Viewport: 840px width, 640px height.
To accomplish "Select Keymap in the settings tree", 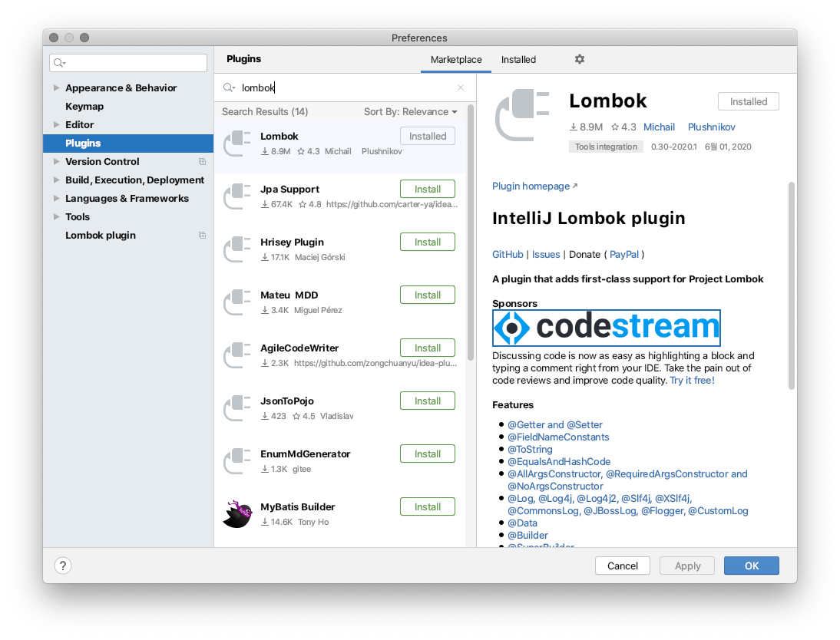I will [84, 107].
